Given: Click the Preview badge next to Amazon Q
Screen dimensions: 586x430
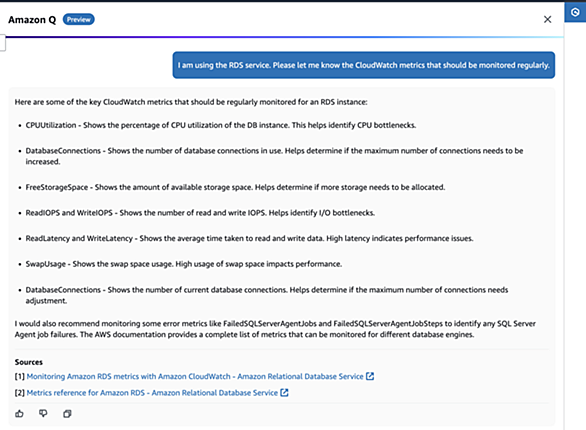Looking at the screenshot, I should (x=78, y=19).
